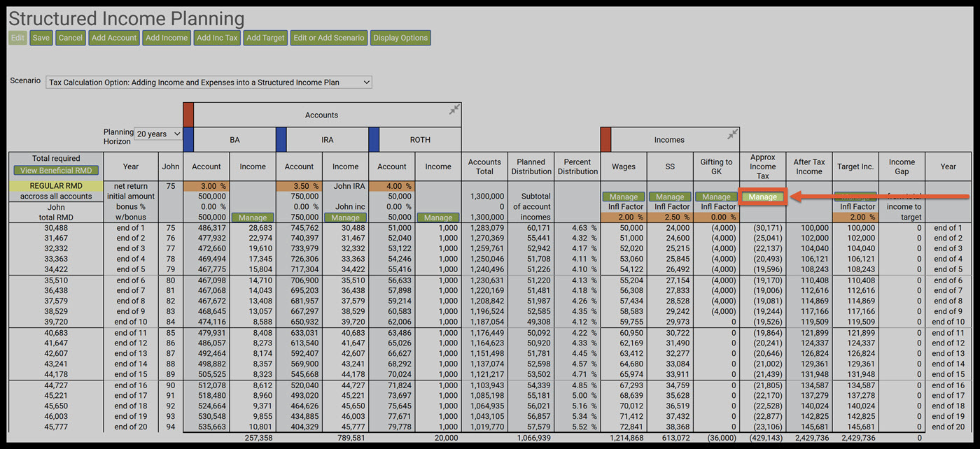This screenshot has height=449, width=980.
Task: Click the Cancel button
Action: click(71, 38)
